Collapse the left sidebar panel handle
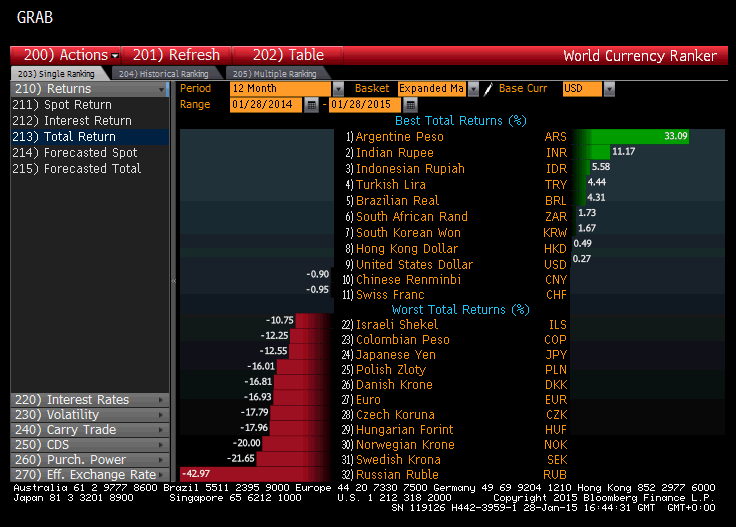 [x=174, y=281]
